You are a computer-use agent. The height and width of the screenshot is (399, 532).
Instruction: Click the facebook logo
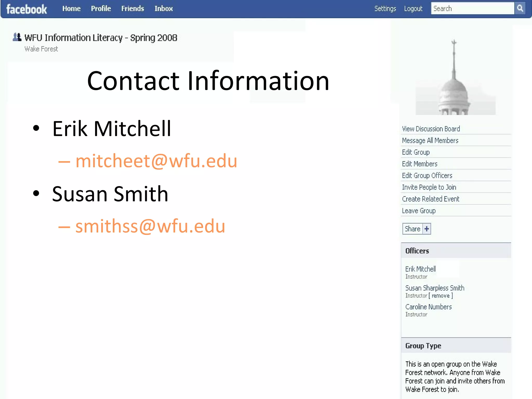pyautogui.click(x=26, y=9)
